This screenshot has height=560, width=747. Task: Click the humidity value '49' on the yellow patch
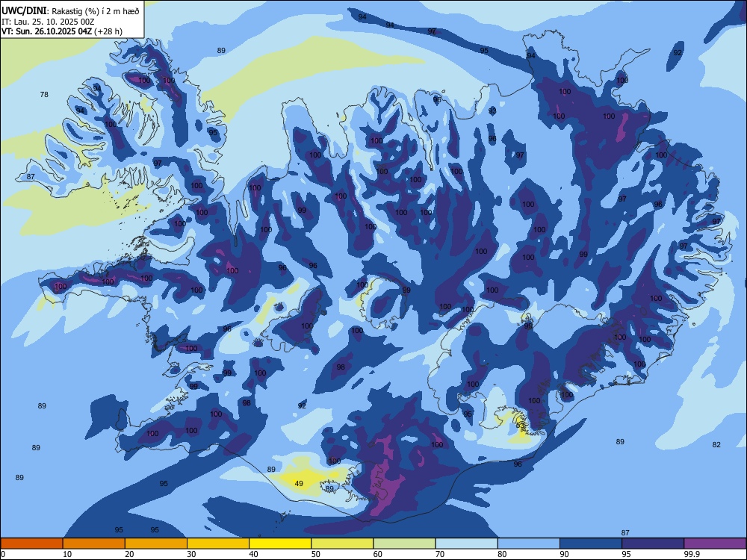click(299, 483)
